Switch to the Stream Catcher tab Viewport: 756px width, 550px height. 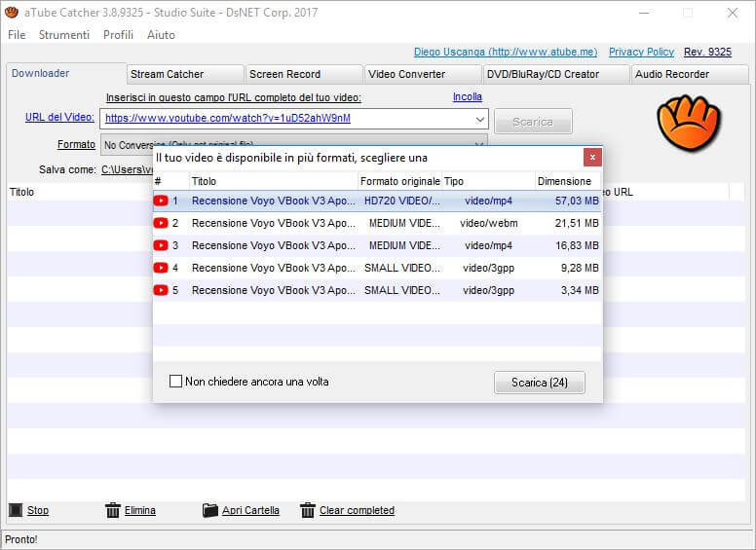186,74
